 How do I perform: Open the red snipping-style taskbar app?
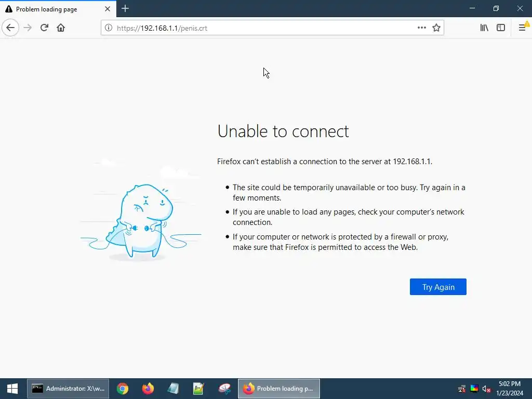pos(224,389)
